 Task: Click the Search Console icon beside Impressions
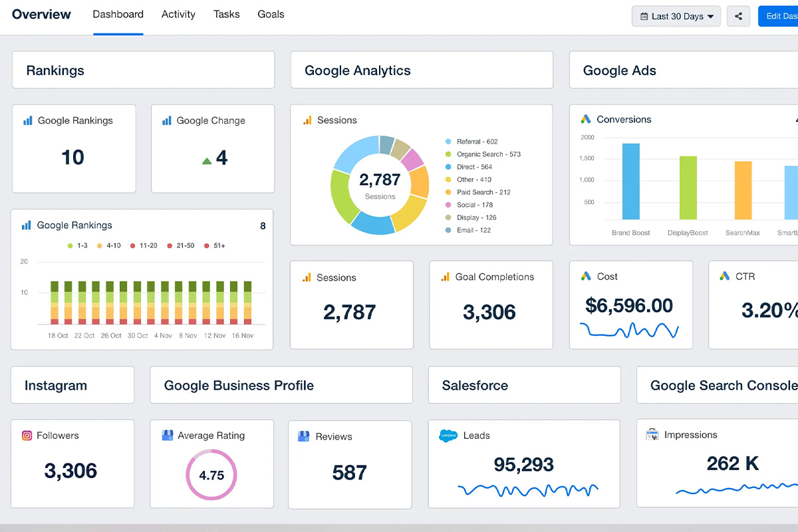click(652, 435)
